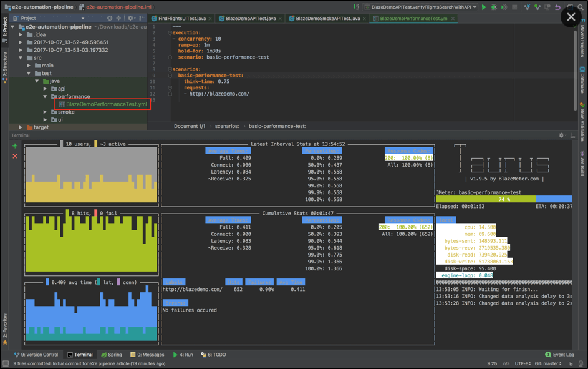Expand the smoke folder
Viewport: 588px width, 369px height.
coord(45,112)
